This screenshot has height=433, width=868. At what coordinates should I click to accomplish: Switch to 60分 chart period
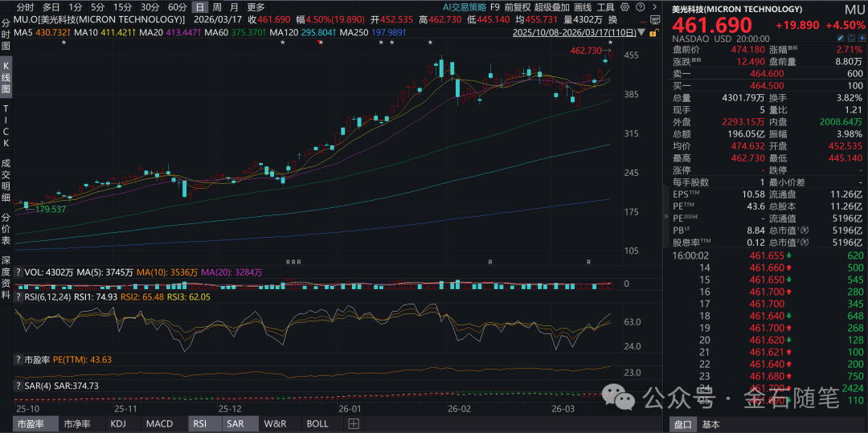[x=177, y=7]
